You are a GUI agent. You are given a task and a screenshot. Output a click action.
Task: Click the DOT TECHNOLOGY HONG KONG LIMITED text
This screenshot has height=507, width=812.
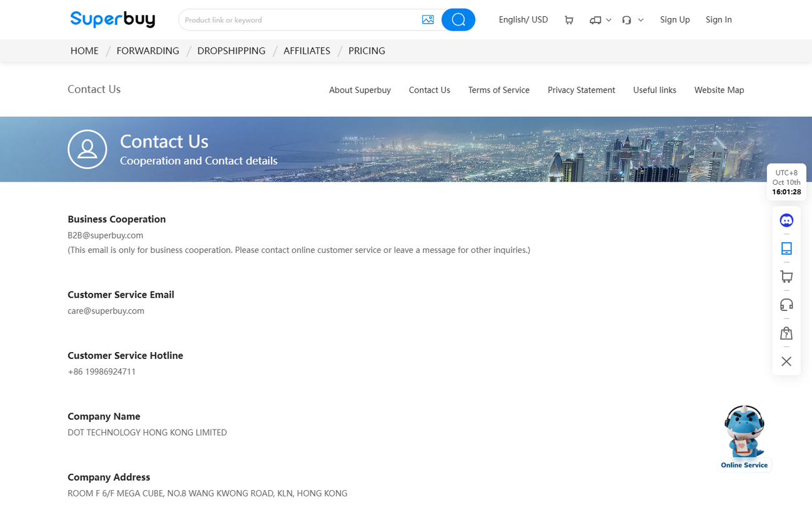pos(147,433)
